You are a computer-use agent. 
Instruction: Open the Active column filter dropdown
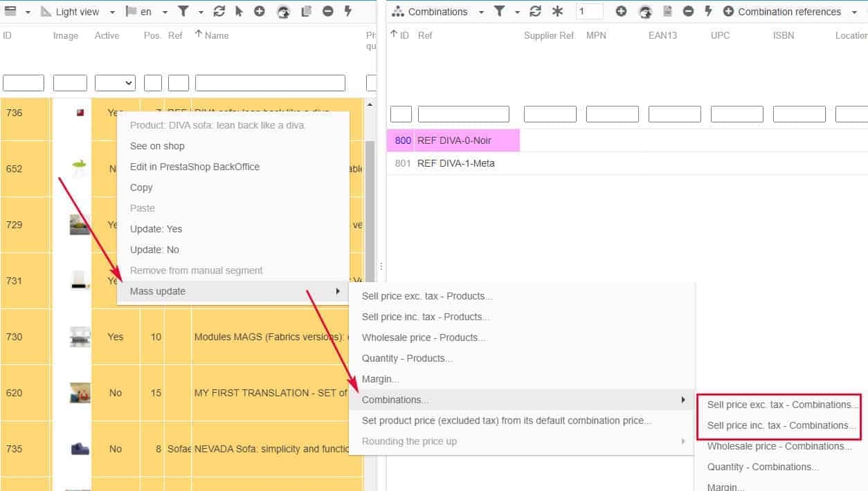click(x=115, y=83)
